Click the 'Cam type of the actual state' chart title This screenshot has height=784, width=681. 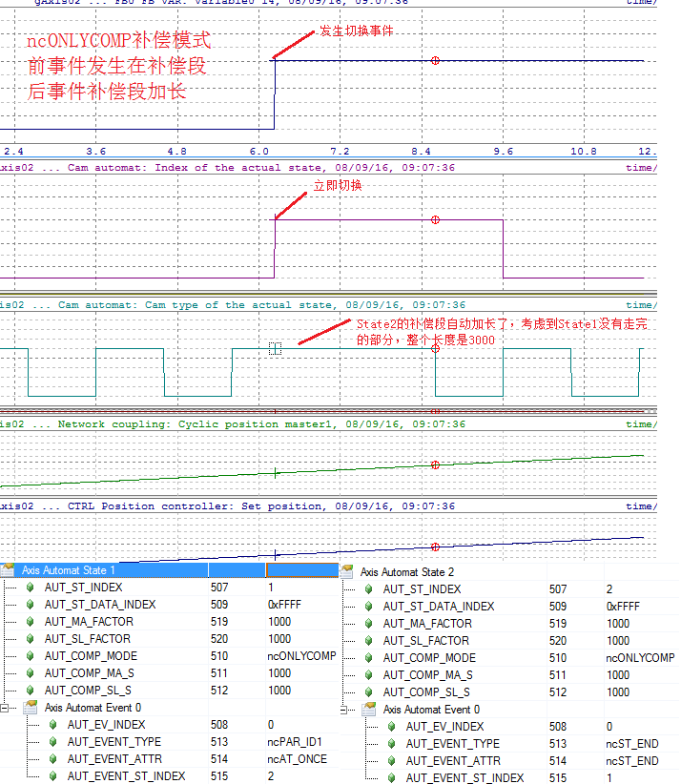[233, 305]
